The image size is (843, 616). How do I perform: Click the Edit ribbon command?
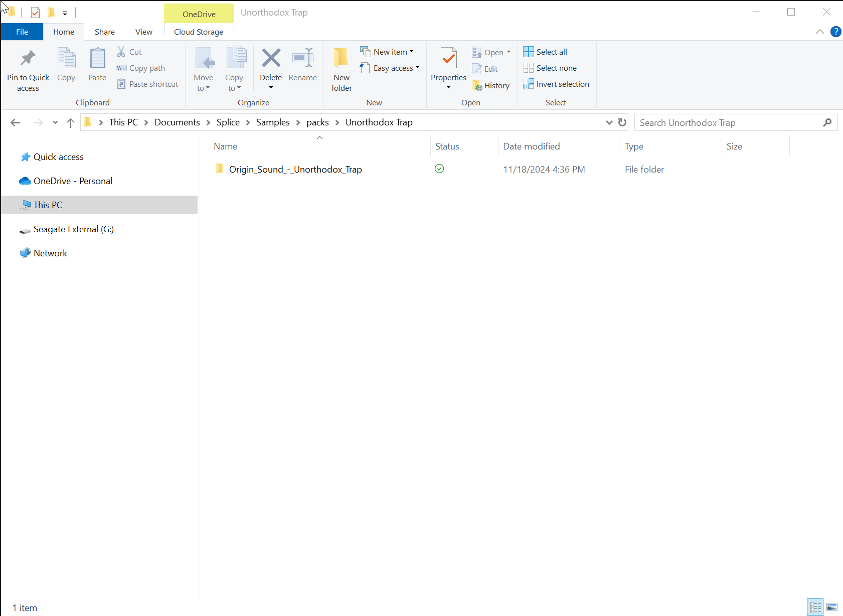click(x=485, y=69)
